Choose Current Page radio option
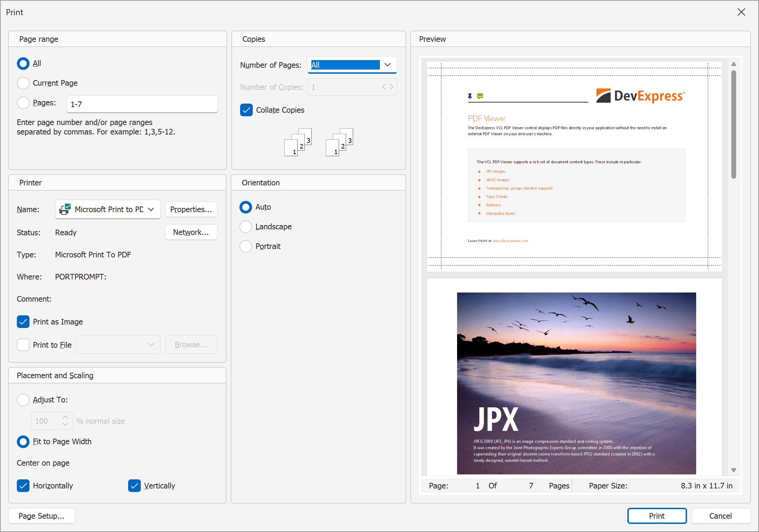This screenshot has height=532, width=759. click(x=23, y=83)
